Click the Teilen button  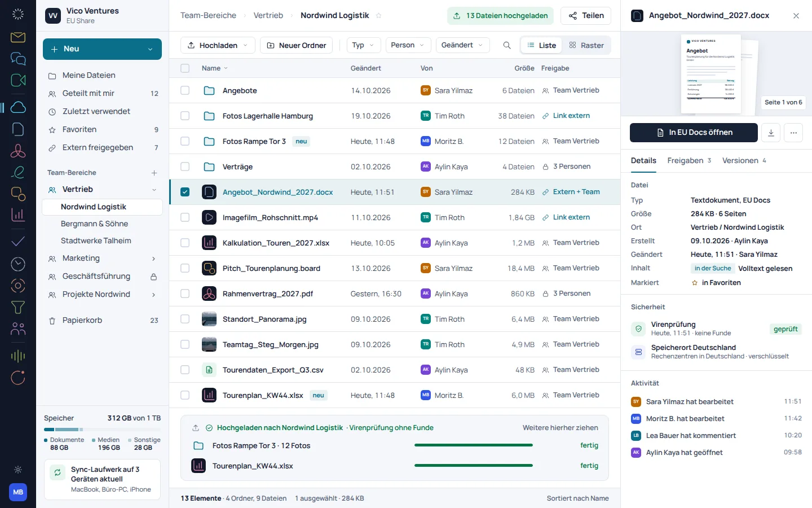pos(586,16)
